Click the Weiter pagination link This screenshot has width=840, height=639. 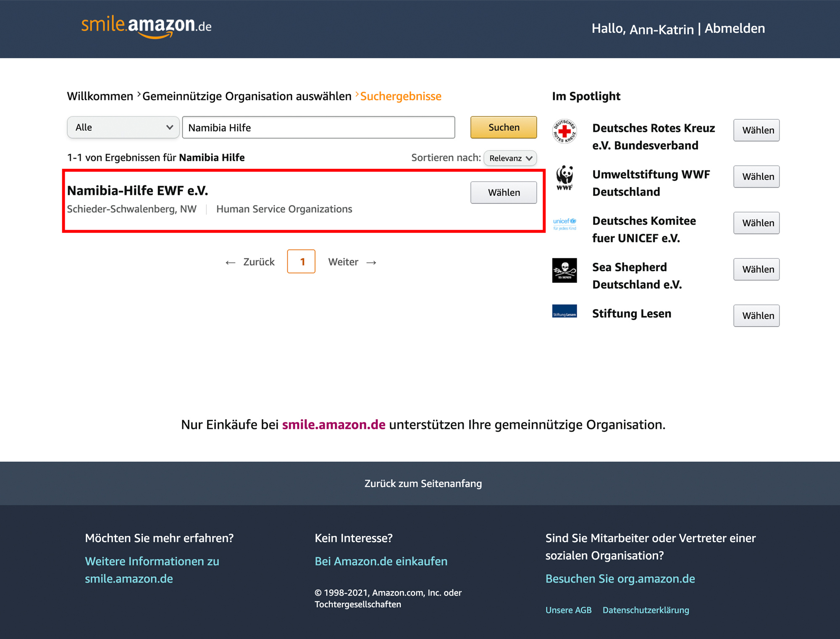click(352, 262)
